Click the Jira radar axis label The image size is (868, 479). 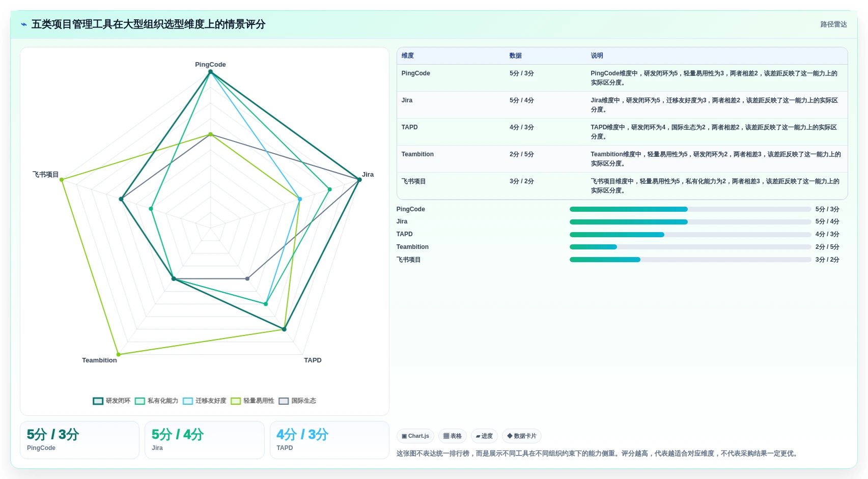(x=368, y=175)
